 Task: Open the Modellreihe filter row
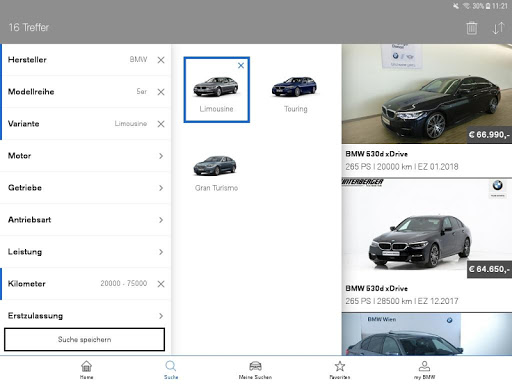click(x=86, y=92)
